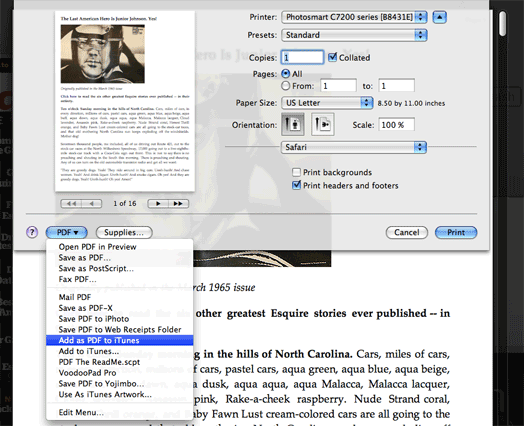Select landscape orientation icon
The width and height of the screenshot is (524, 426).
pyautogui.click(x=322, y=124)
